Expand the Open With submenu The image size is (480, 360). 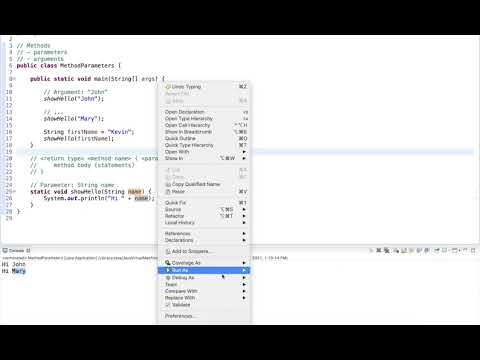tap(204, 152)
